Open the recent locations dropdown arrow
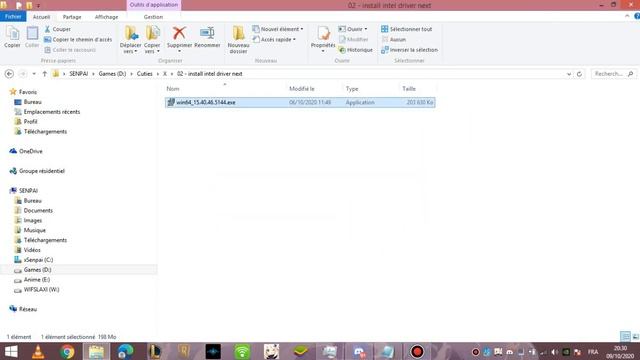Viewport: 640px width, 360px height. (34, 74)
